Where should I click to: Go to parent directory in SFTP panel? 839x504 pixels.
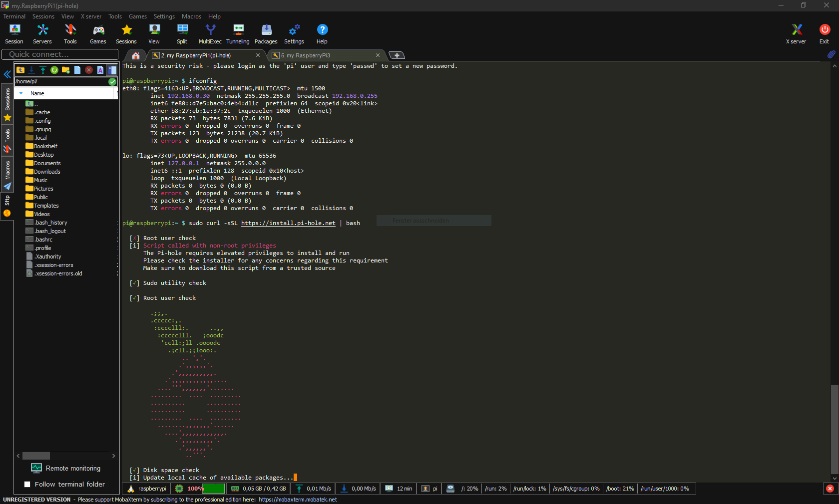click(20, 70)
